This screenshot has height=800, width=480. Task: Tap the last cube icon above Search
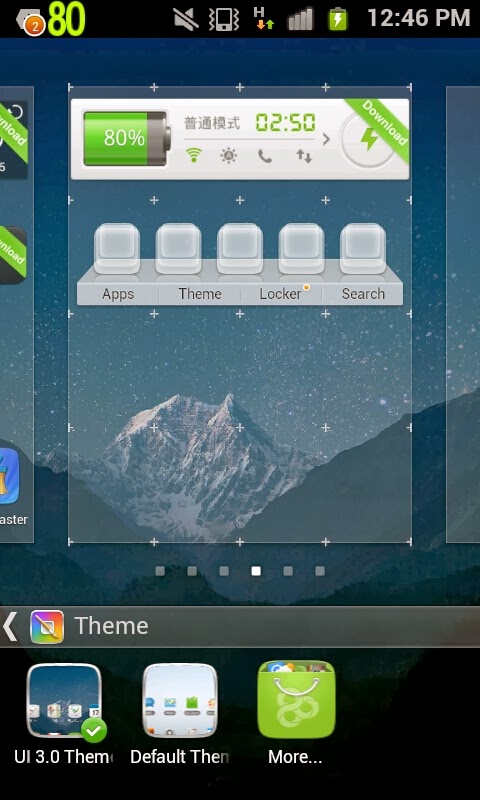tap(363, 248)
